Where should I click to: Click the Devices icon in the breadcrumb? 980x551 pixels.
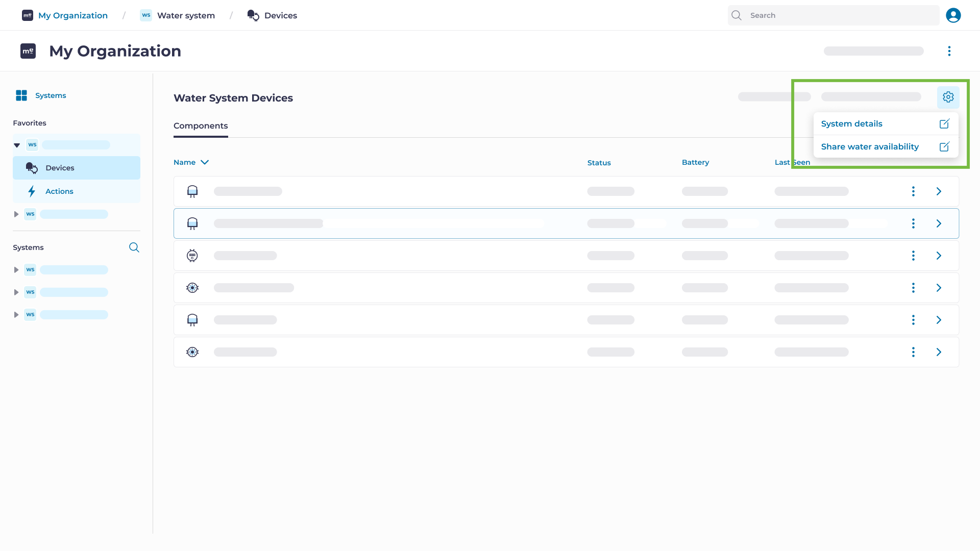pyautogui.click(x=253, y=15)
